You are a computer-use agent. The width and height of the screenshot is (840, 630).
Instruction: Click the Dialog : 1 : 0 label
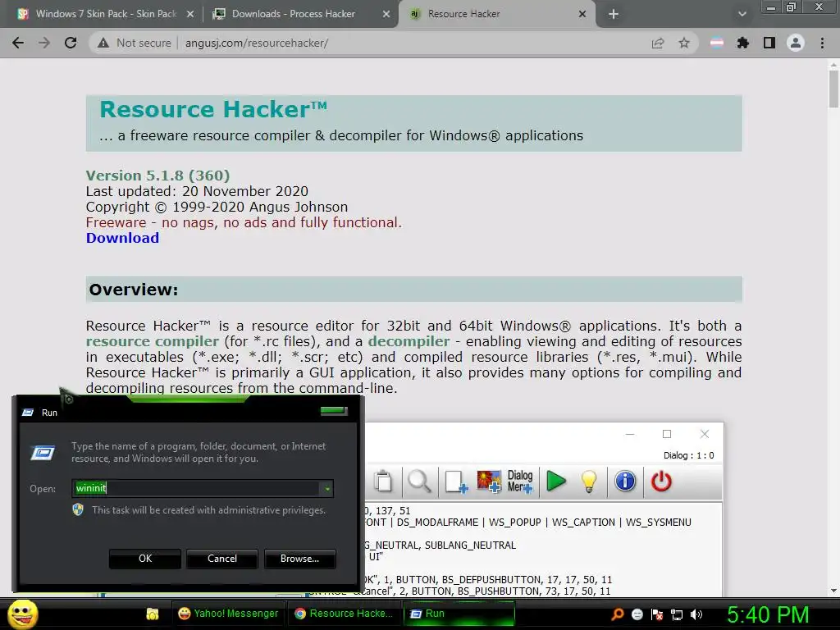[x=688, y=455]
